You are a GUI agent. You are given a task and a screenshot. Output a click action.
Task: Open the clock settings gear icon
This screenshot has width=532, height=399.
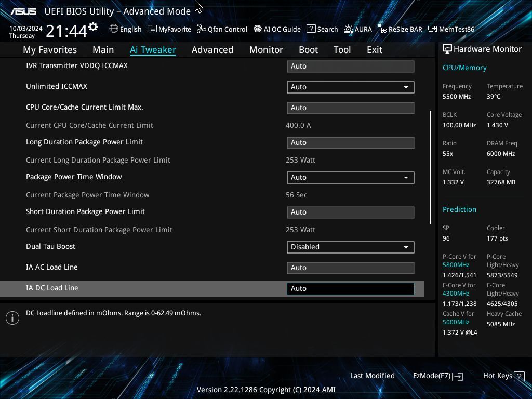(93, 27)
